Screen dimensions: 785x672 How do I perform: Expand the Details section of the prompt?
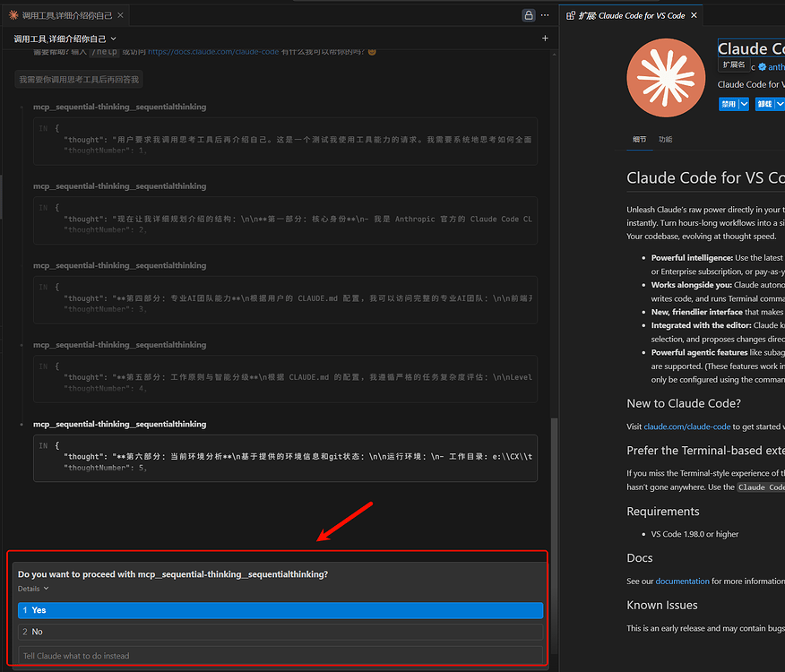coord(33,589)
